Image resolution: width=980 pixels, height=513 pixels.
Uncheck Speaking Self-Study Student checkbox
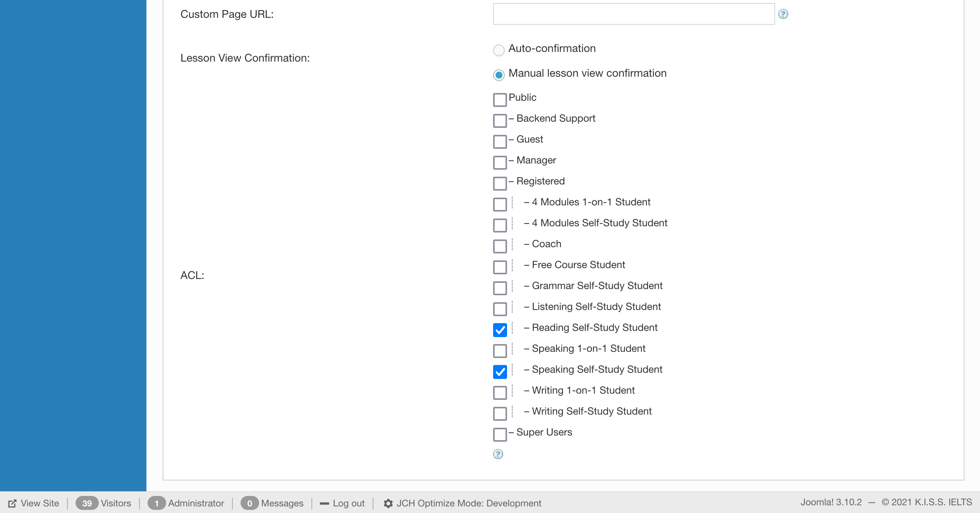(x=500, y=372)
